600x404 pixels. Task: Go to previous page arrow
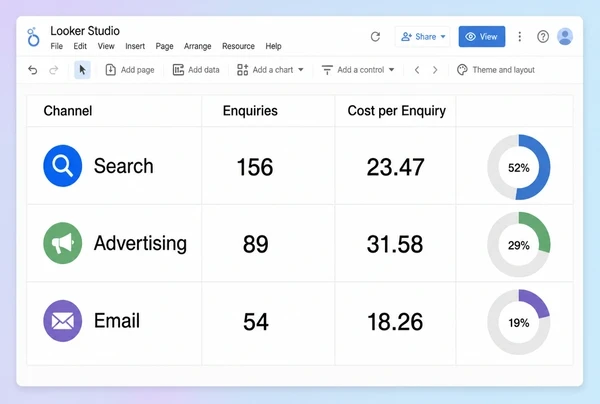click(417, 70)
